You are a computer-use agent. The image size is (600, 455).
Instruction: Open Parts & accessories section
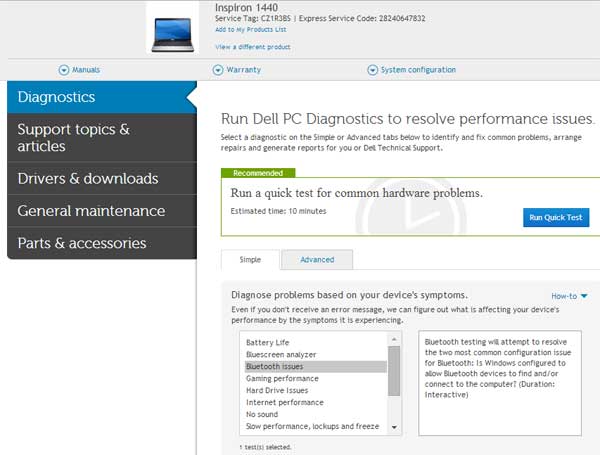tap(102, 243)
